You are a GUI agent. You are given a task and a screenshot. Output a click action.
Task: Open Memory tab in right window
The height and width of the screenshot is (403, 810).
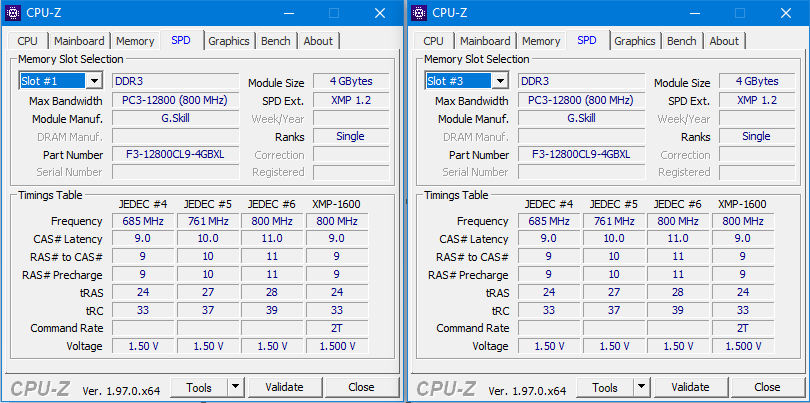541,41
